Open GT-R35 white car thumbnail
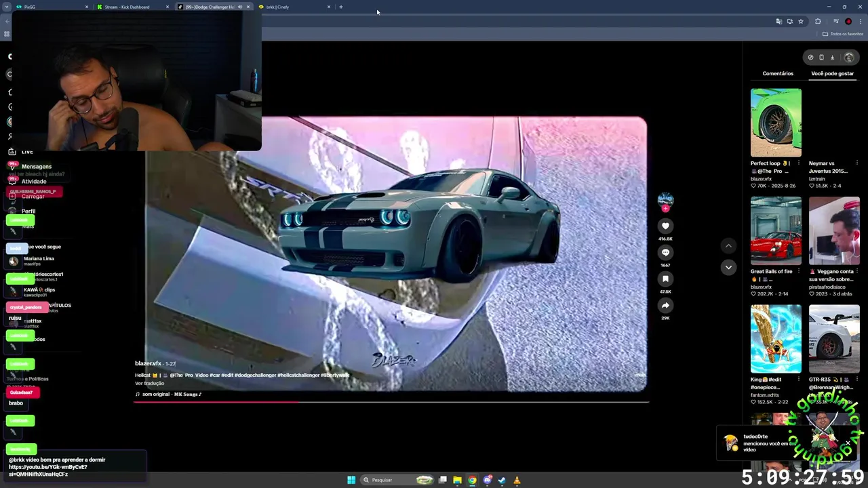Screen dimensions: 868x488 pyautogui.click(x=834, y=339)
